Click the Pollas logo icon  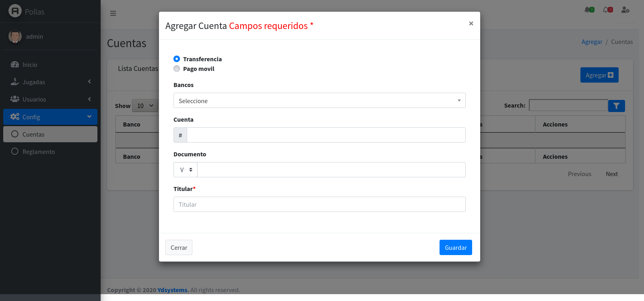pos(15,11)
